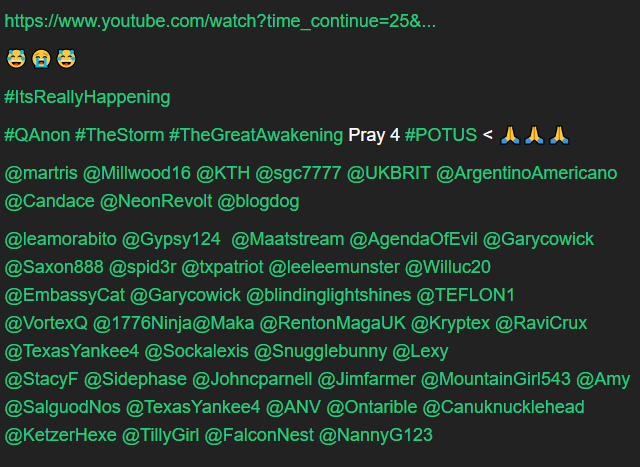Open #TheGreatAwakening hashtag link

256,135
